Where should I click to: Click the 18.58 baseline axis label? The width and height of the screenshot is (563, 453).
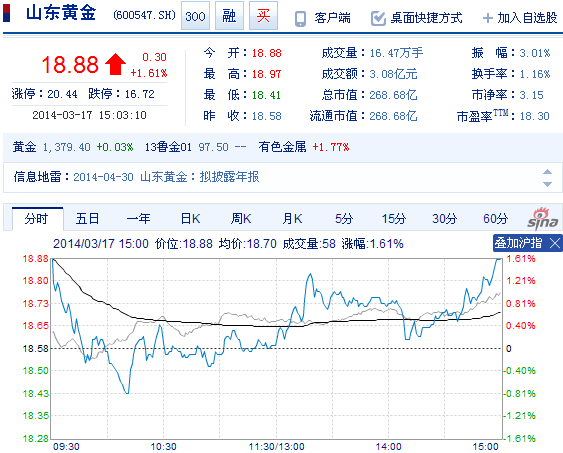(36, 348)
